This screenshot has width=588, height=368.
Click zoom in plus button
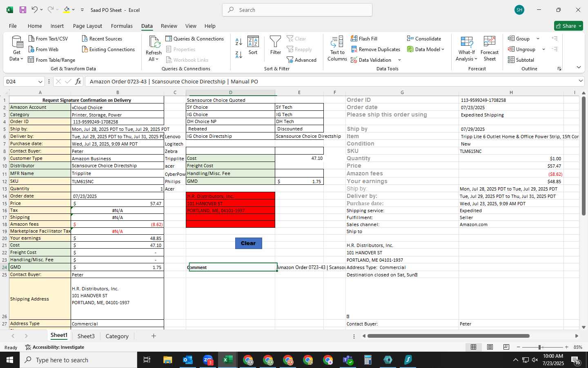(566, 347)
